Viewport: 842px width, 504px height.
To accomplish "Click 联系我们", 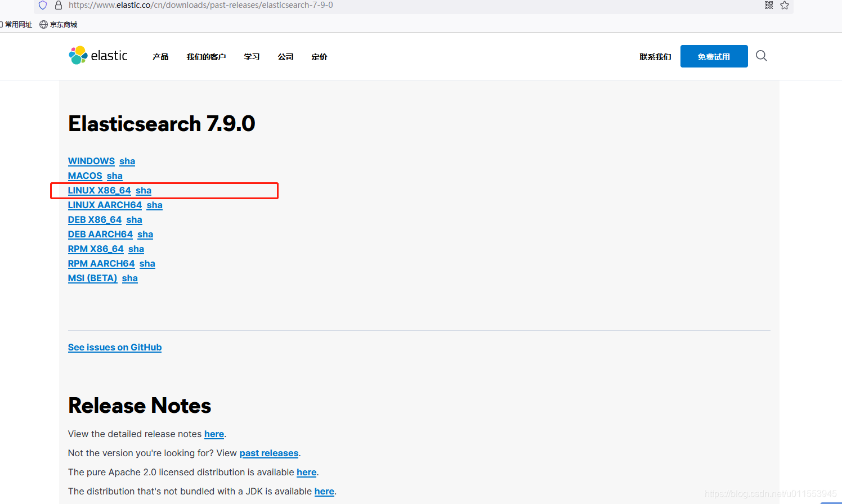I will coord(655,56).
